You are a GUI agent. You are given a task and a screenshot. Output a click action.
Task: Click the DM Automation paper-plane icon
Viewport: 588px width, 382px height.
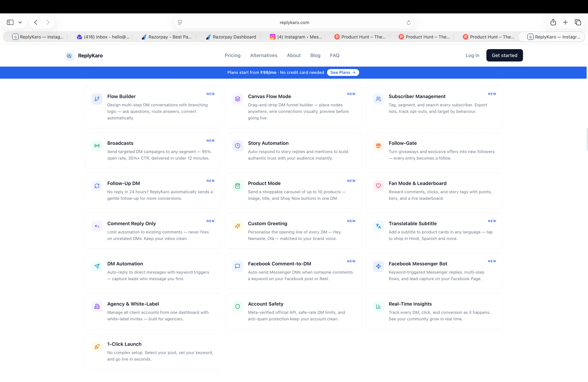pyautogui.click(x=97, y=266)
